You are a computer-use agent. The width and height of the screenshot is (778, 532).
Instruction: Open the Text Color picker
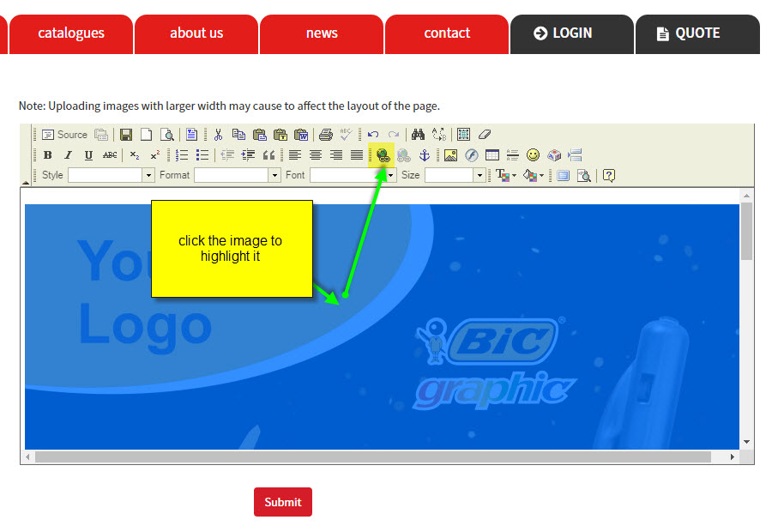(x=505, y=175)
